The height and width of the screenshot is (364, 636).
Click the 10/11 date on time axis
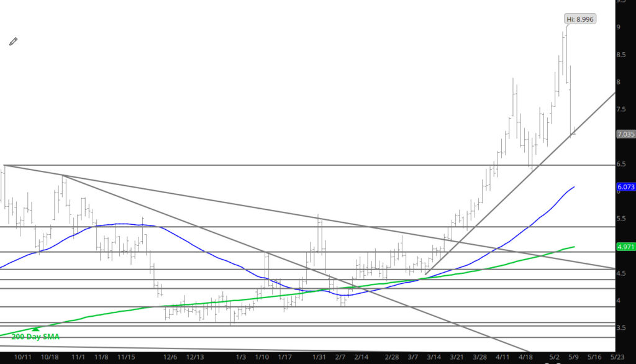click(x=23, y=357)
